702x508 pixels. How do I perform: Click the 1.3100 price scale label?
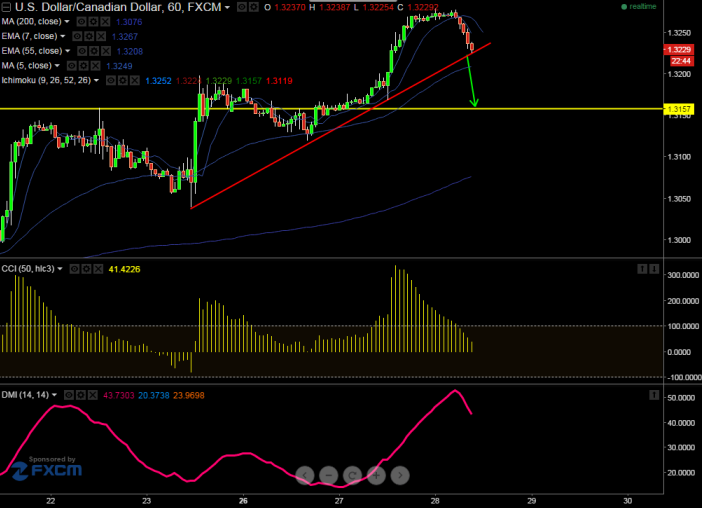pos(679,157)
